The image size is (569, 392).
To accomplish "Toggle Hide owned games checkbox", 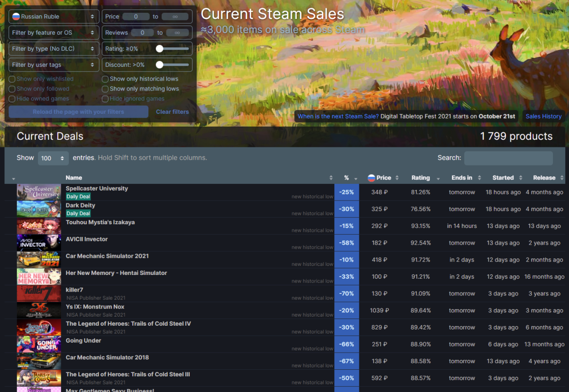I will click(x=12, y=99).
